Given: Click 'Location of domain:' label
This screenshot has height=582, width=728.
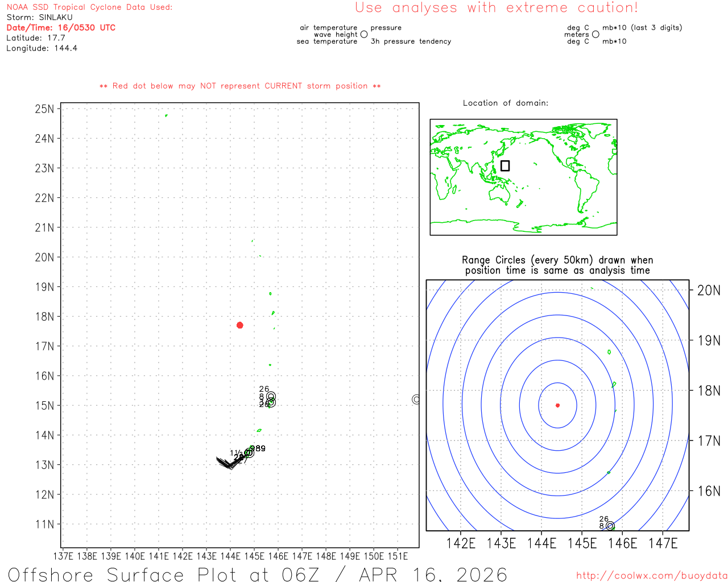Looking at the screenshot, I should click(506, 103).
